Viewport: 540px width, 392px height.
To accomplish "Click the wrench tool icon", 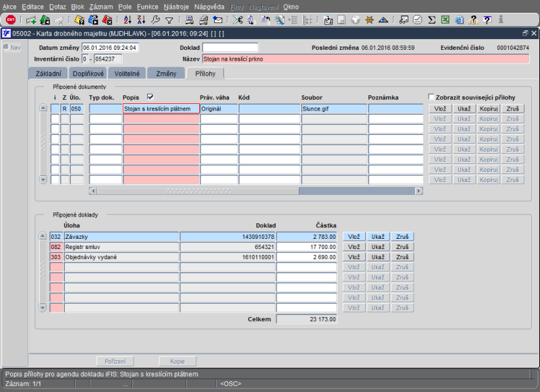I will (155, 20).
